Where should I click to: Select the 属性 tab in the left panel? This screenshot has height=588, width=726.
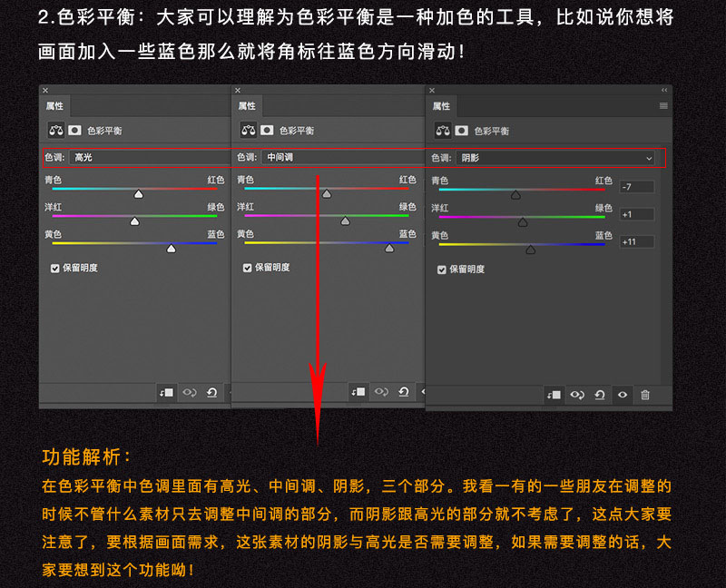pos(55,106)
